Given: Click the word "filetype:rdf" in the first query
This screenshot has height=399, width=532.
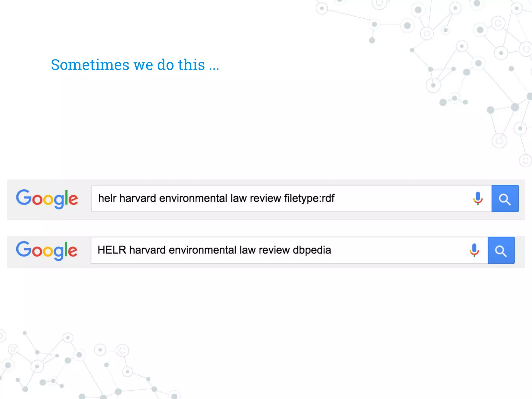Looking at the screenshot, I should 309,198.
